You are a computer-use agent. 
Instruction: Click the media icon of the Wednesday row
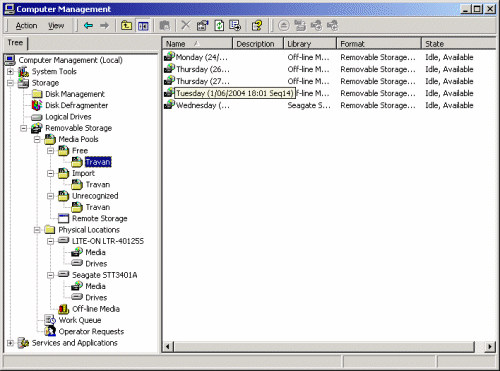(x=169, y=105)
